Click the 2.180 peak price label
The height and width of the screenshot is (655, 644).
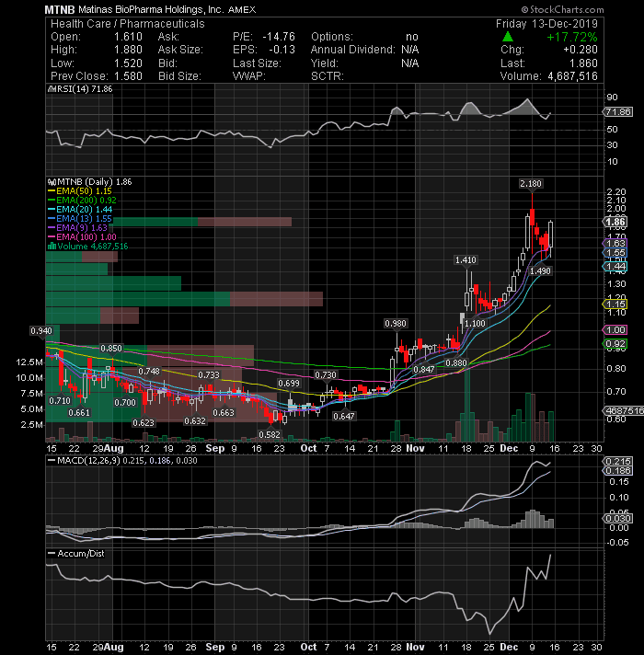point(531,184)
